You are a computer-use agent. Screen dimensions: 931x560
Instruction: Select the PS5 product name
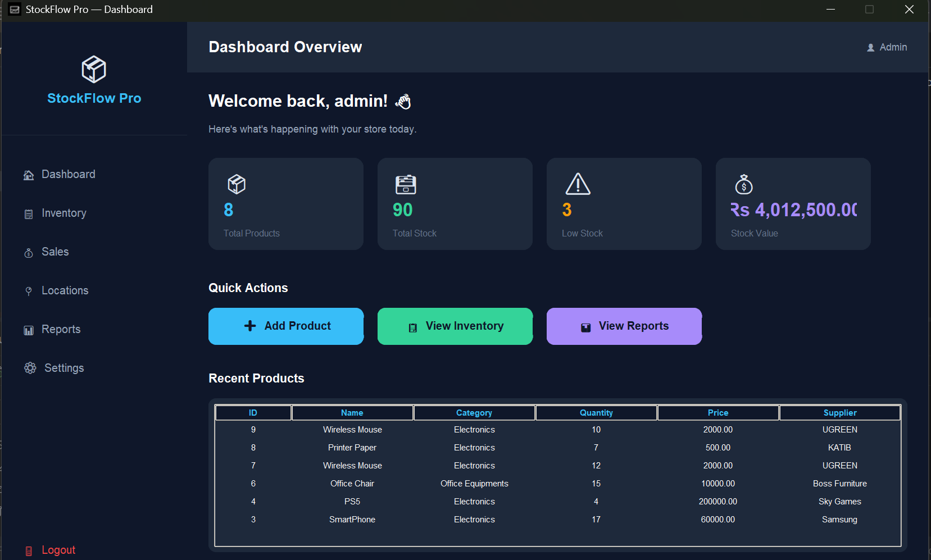click(x=352, y=502)
